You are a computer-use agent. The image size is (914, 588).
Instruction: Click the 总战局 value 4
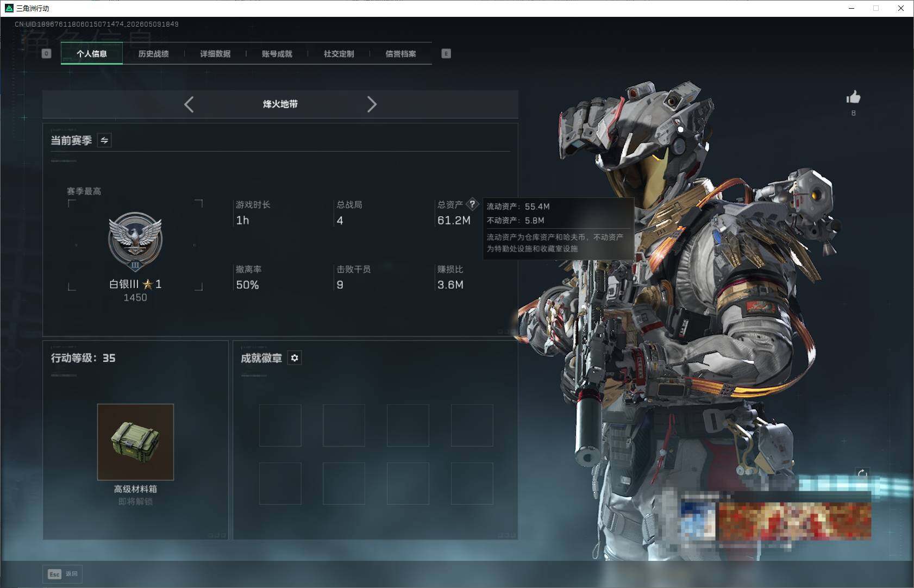tap(340, 220)
